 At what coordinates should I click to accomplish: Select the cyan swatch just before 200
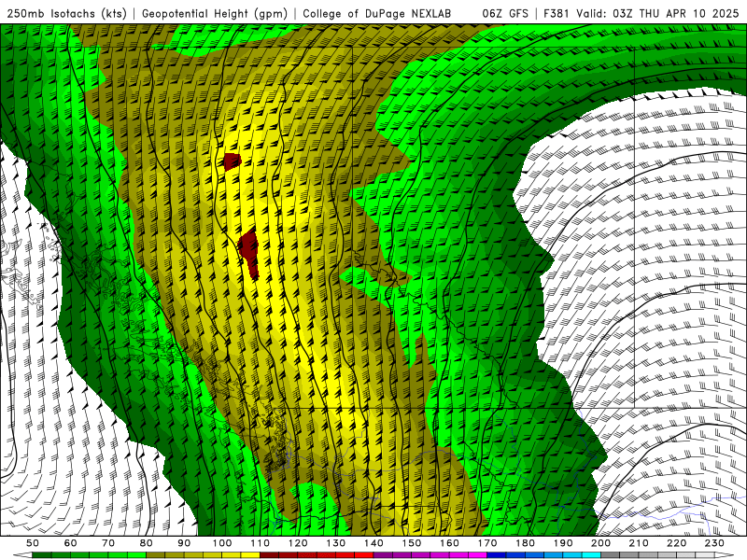[x=592, y=555]
